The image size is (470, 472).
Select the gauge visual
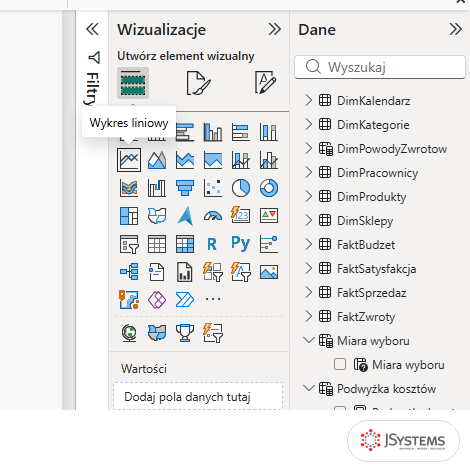click(x=213, y=216)
